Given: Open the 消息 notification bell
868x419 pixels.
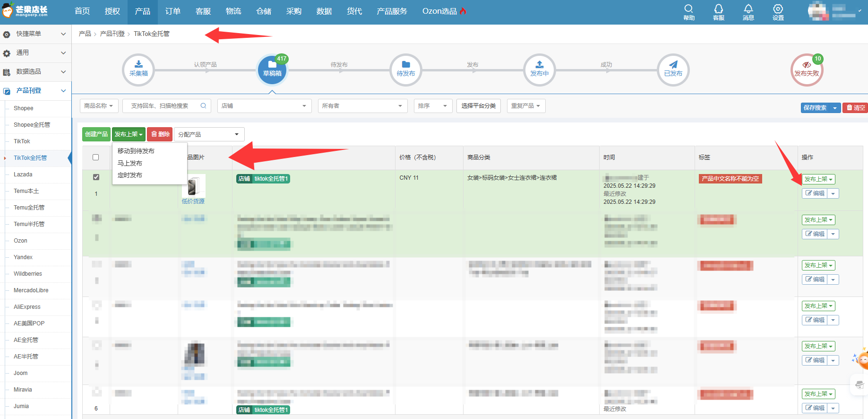Looking at the screenshot, I should (748, 12).
